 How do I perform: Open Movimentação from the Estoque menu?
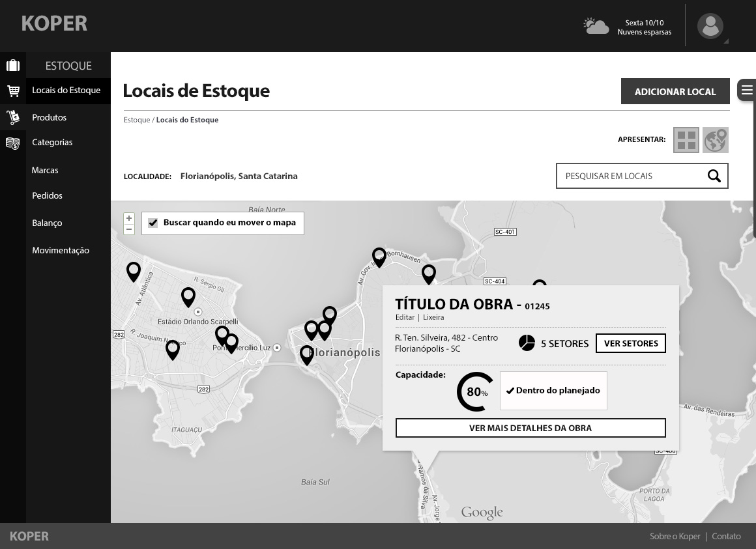[61, 250]
